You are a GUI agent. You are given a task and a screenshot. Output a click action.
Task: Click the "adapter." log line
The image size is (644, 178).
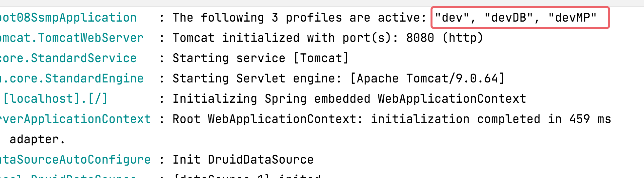[x=37, y=139]
